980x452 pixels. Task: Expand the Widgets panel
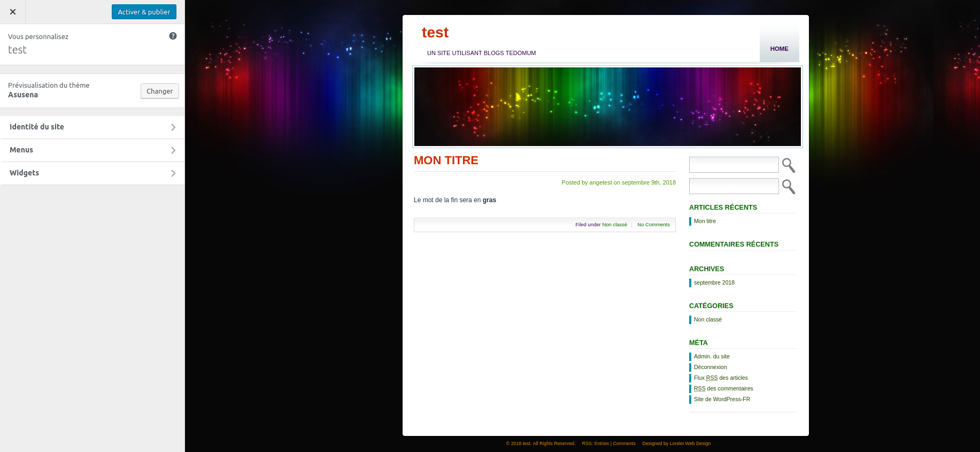click(92, 173)
